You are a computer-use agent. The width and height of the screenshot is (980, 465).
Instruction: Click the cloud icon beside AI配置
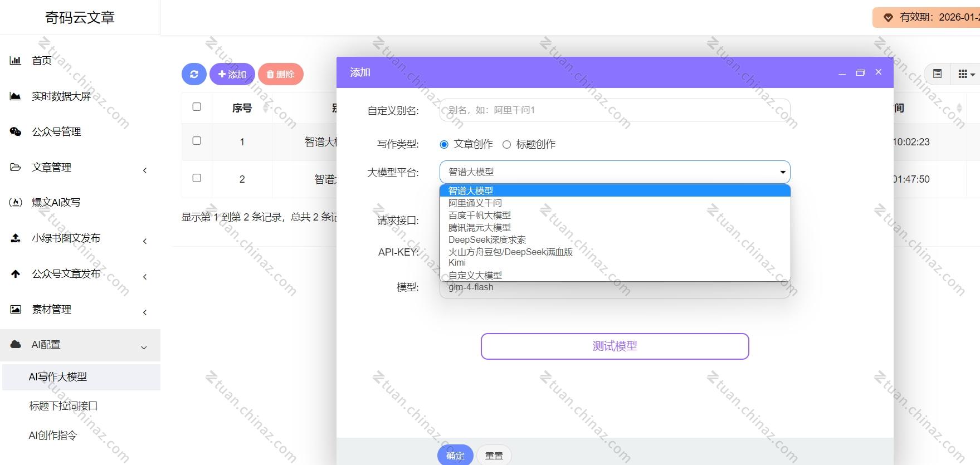click(x=16, y=345)
